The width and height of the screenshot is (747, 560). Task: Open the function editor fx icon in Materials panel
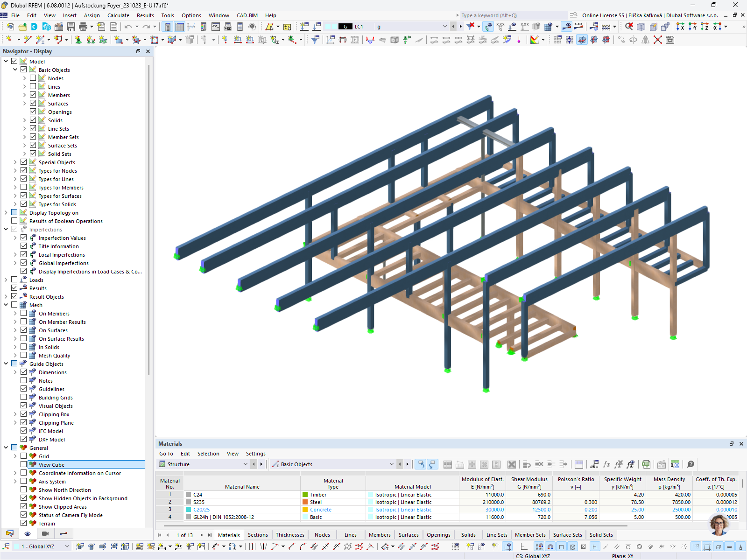[x=606, y=464]
